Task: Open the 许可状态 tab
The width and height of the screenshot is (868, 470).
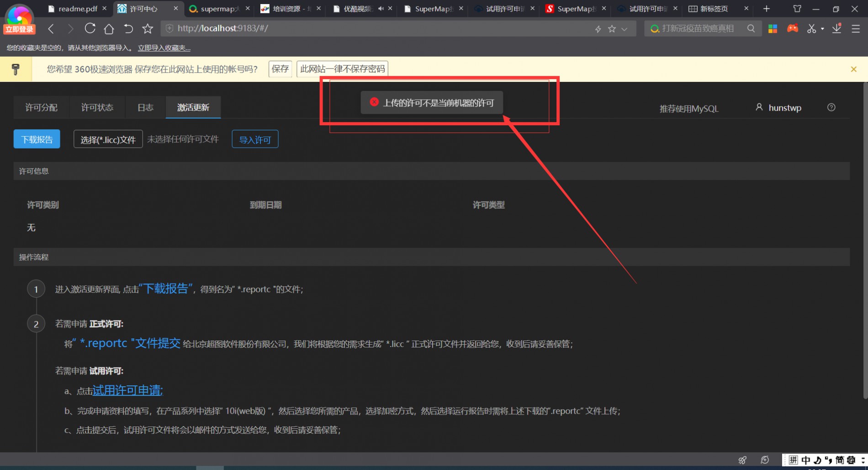Action: [x=97, y=107]
